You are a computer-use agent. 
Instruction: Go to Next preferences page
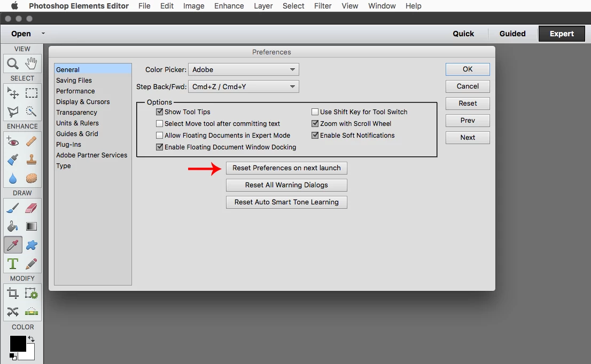(468, 137)
